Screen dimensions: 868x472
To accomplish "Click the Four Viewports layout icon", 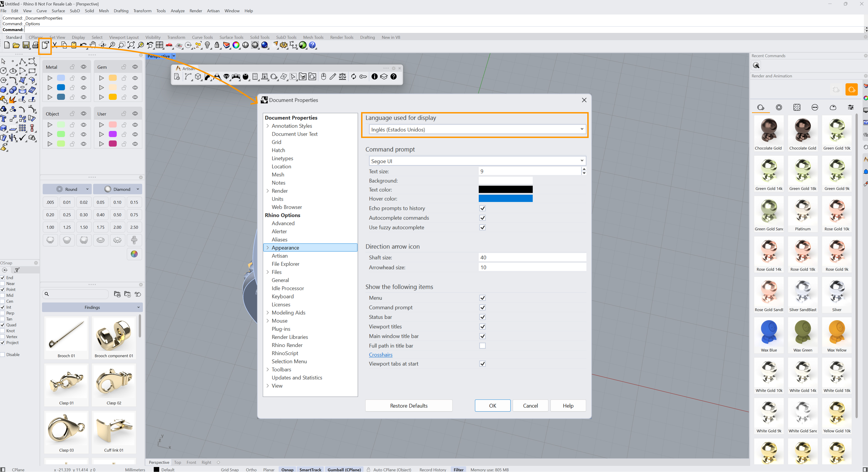I will point(160,45).
